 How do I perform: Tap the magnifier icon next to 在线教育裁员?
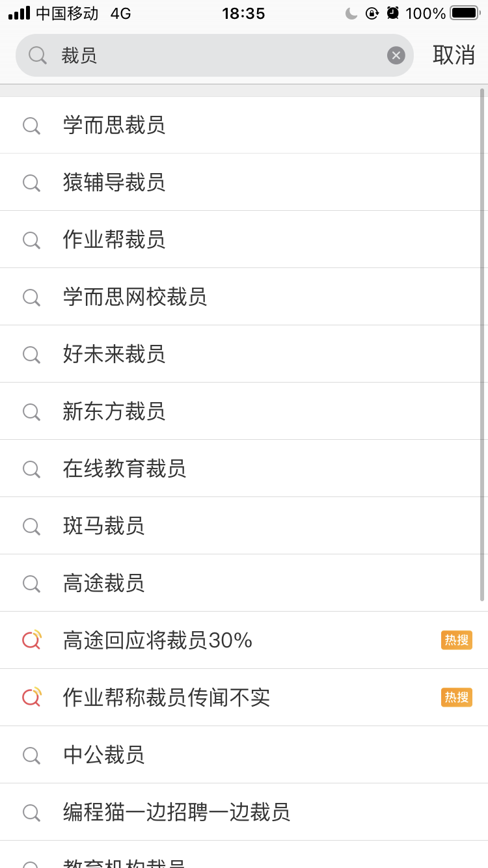(31, 469)
